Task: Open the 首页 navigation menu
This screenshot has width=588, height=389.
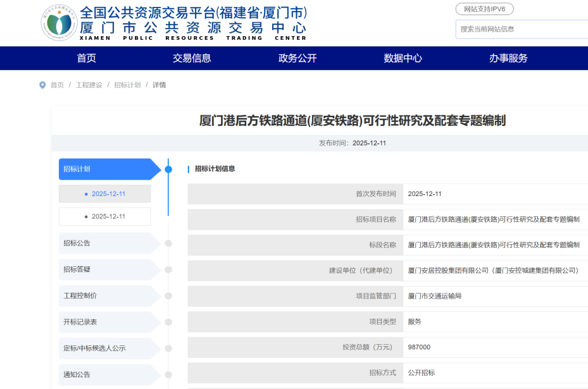Action: pos(87,58)
